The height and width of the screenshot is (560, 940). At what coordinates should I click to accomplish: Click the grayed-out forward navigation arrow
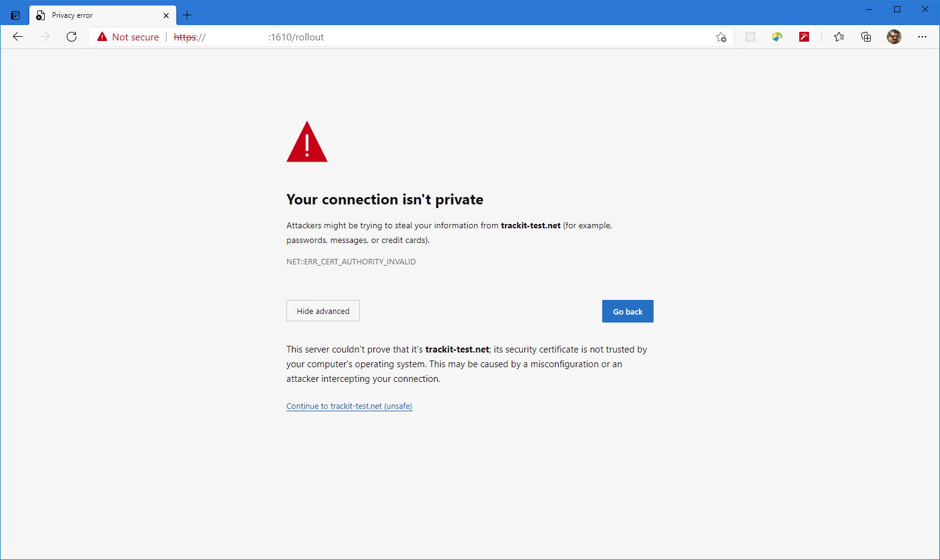point(45,37)
